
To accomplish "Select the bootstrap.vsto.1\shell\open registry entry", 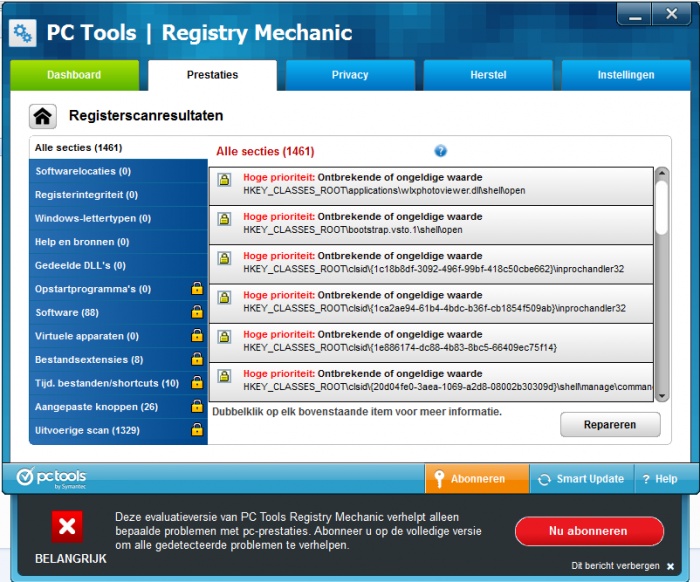I will coord(431,225).
